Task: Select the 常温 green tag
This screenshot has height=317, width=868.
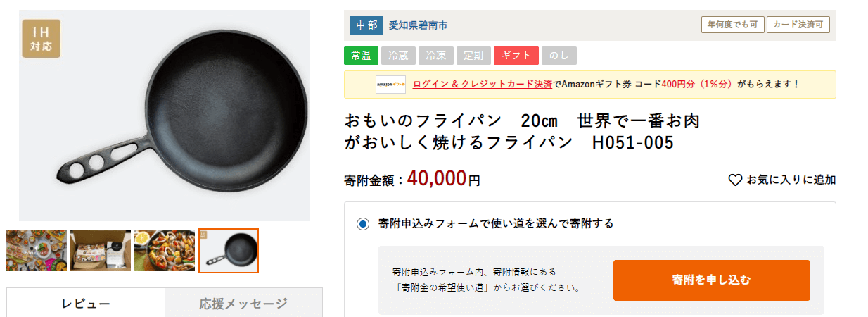Action: click(361, 56)
